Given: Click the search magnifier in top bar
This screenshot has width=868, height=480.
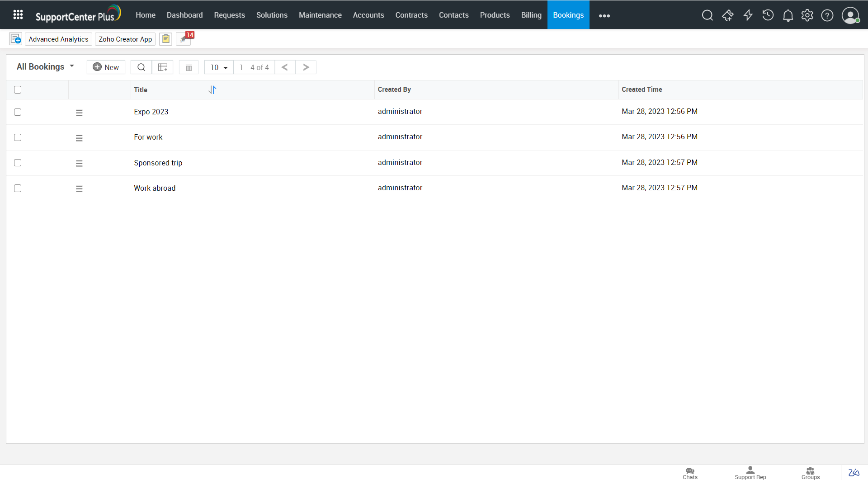Looking at the screenshot, I should point(707,15).
